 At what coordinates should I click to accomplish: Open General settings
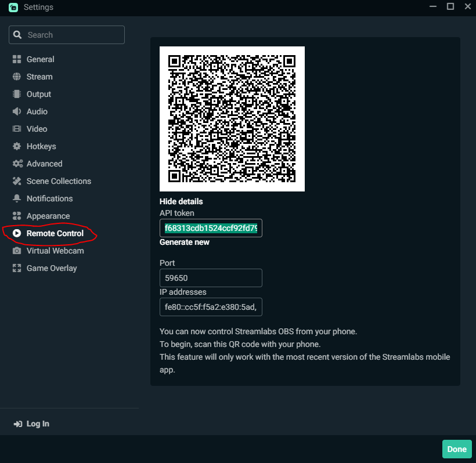[x=41, y=59]
